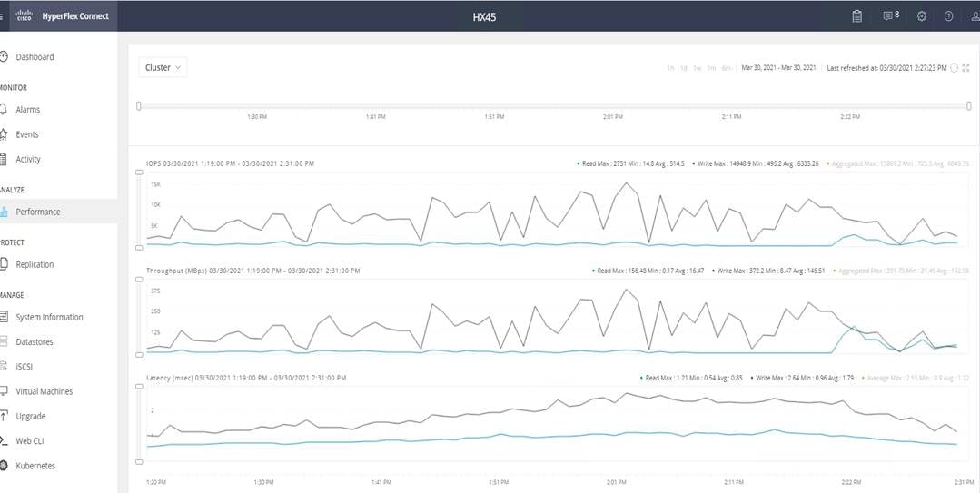Click the Dashboard gauge icon

[x=3, y=57]
